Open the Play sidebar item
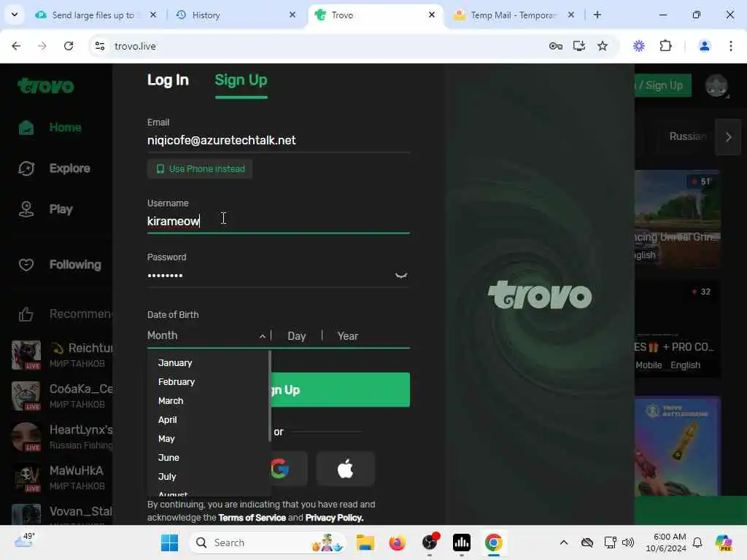 coord(45,209)
